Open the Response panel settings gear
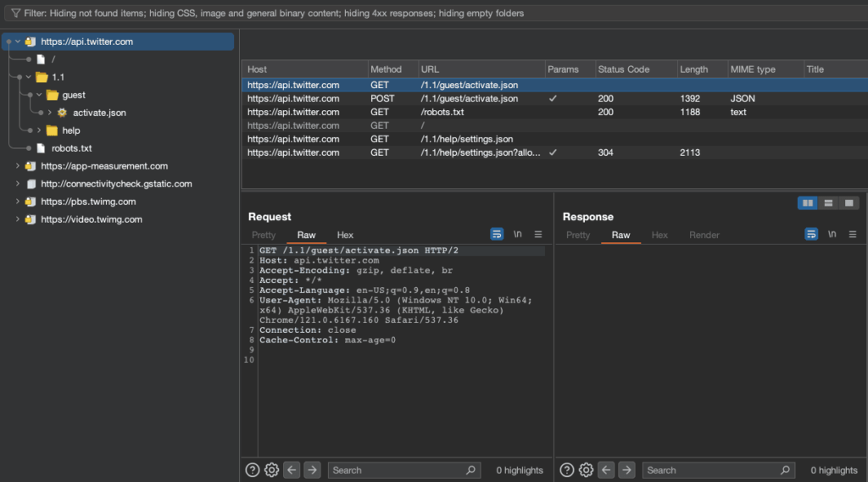The image size is (868, 482). [x=586, y=470]
